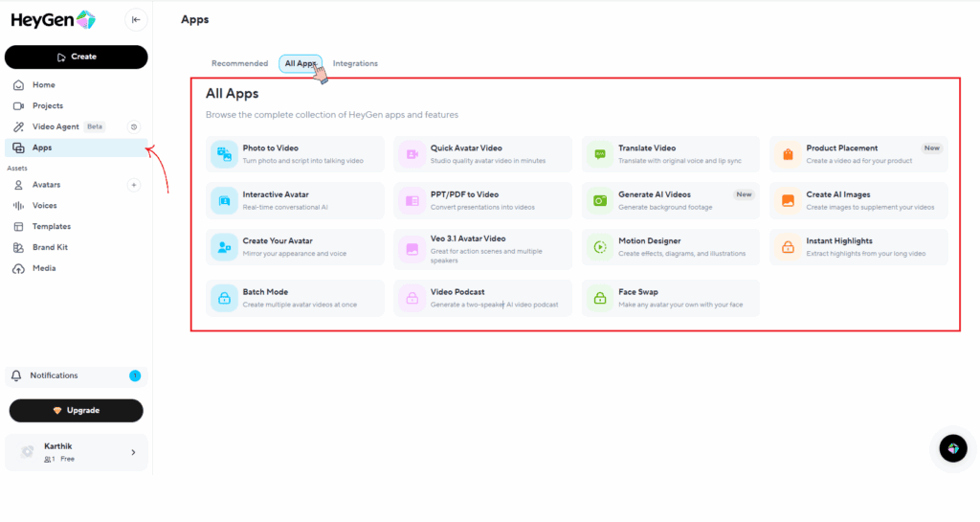Click the Create AI Images icon
The width and height of the screenshot is (980, 522).
pyautogui.click(x=788, y=201)
